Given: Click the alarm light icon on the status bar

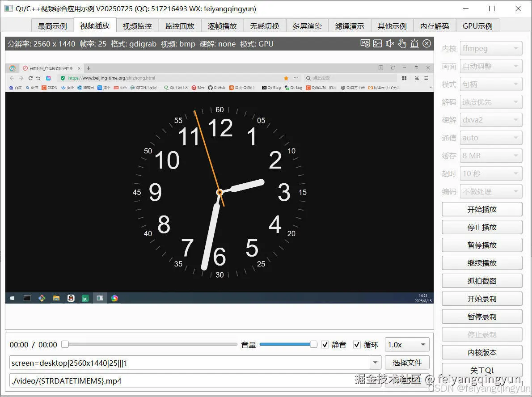Looking at the screenshot, I should [x=414, y=43].
